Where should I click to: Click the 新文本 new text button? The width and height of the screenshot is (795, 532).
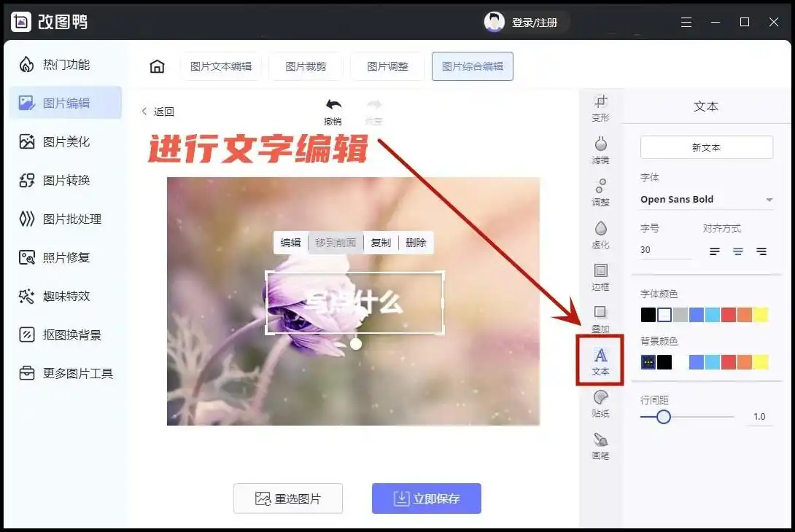(x=706, y=147)
